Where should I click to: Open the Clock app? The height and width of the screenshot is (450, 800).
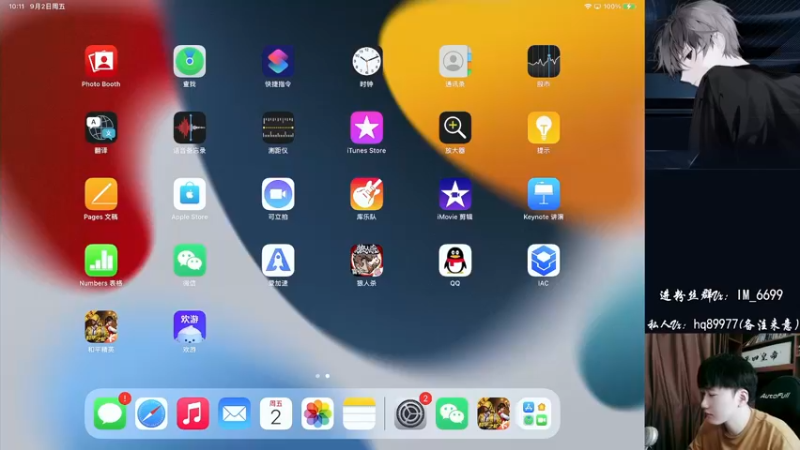click(x=366, y=61)
